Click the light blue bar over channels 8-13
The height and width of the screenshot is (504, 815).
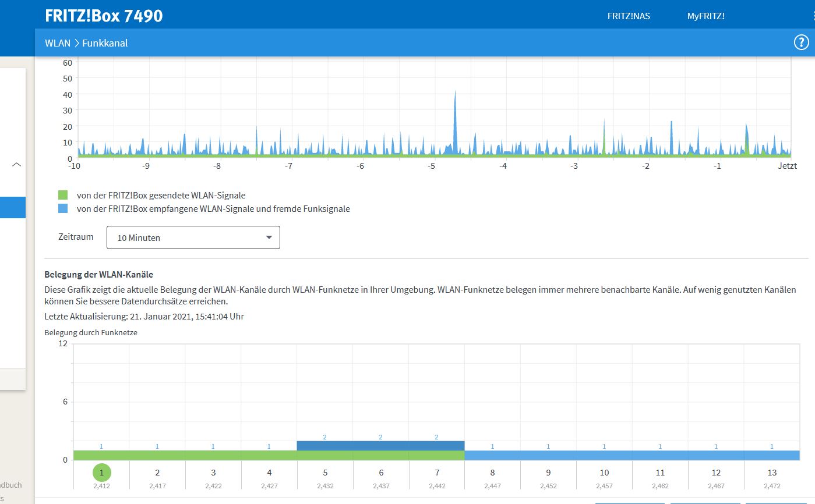632,455
